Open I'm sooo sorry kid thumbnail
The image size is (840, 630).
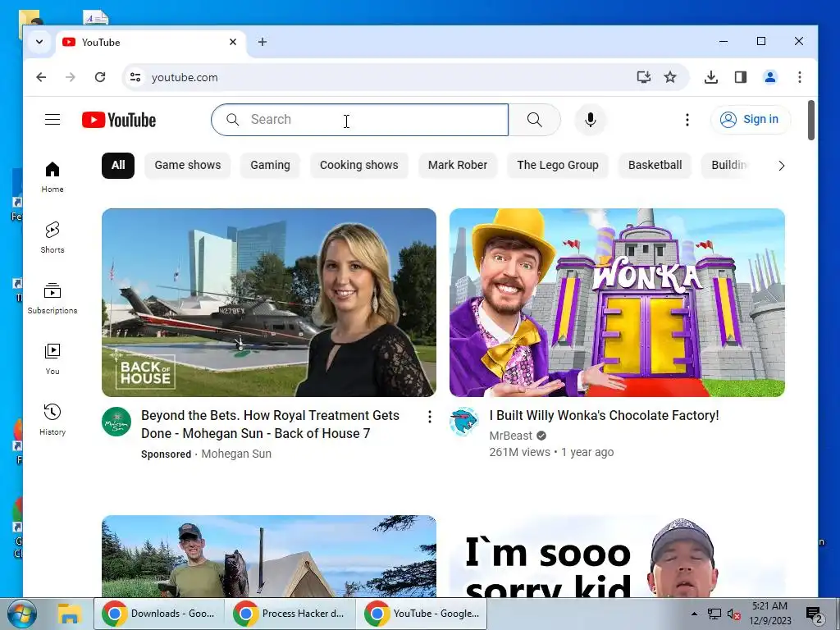click(x=617, y=556)
